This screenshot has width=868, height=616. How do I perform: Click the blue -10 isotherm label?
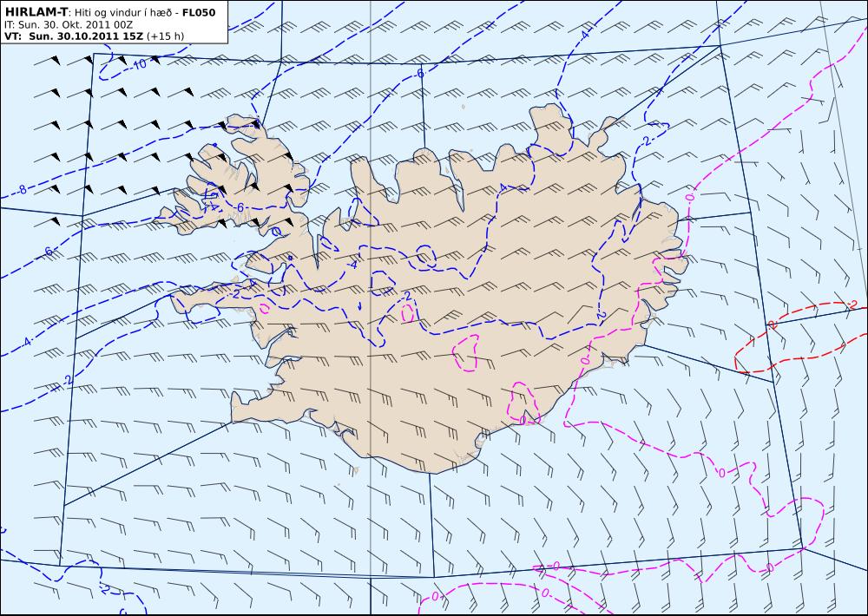pyautogui.click(x=138, y=64)
